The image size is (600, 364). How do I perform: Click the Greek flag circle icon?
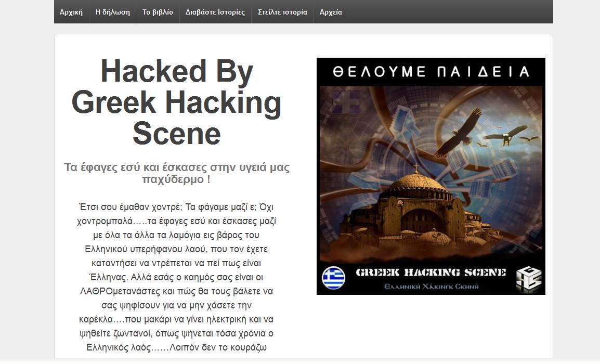click(333, 278)
